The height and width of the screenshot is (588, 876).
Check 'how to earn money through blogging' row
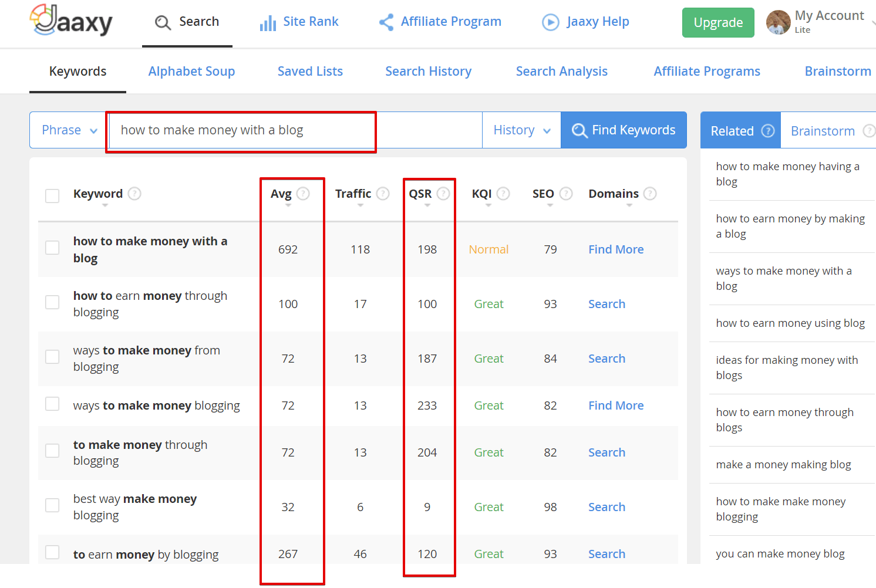(52, 302)
